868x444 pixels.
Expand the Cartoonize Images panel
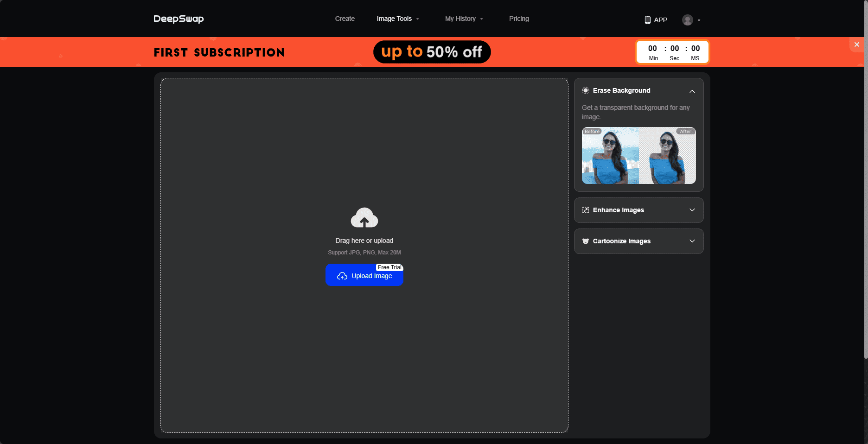[692, 241]
